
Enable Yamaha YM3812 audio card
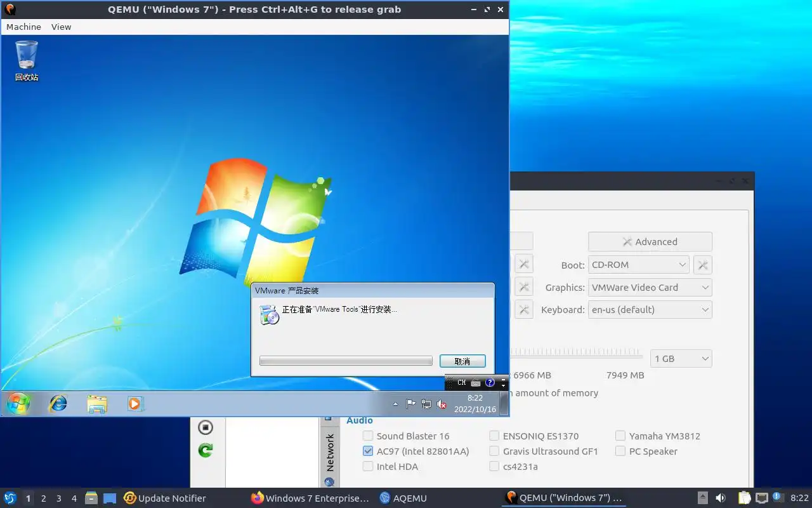tap(658, 436)
